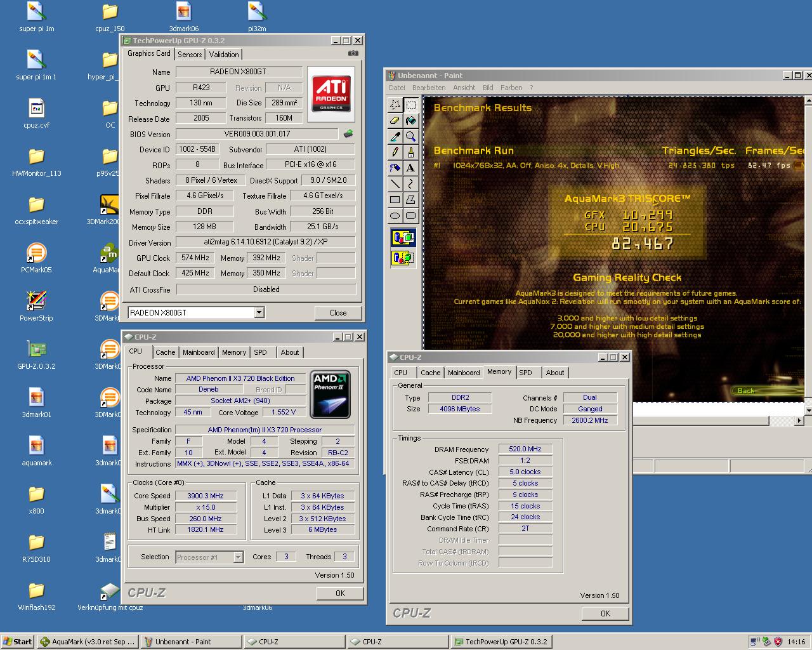This screenshot has height=650, width=812.
Task: Select the Free-Form Select tool in Paint
Action: pyautogui.click(x=395, y=105)
